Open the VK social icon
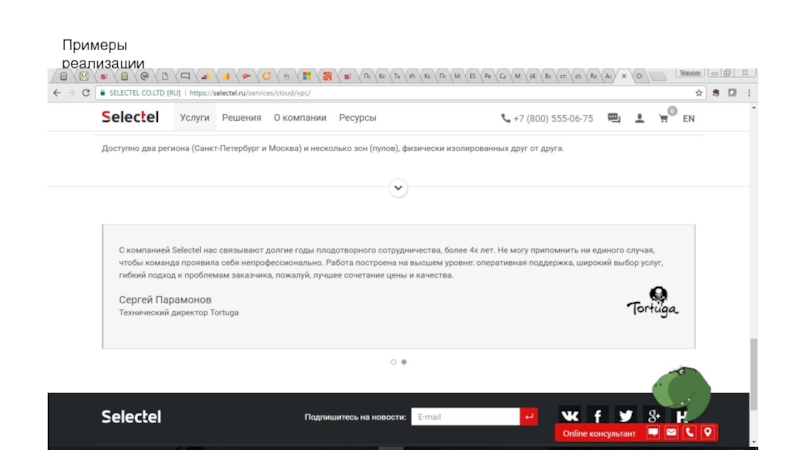Screen dimensions: 800x450 coord(569,416)
